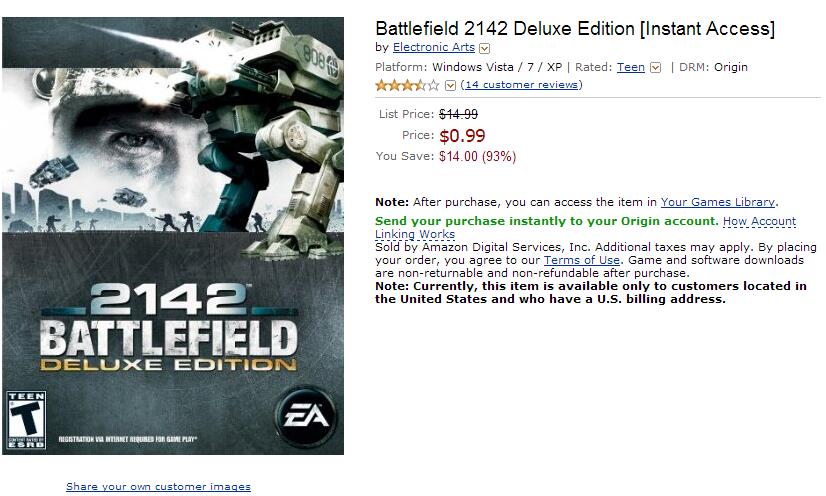Image resolution: width=826 pixels, height=496 pixels.
Task: Click the EA logo on the cover
Action: click(307, 416)
